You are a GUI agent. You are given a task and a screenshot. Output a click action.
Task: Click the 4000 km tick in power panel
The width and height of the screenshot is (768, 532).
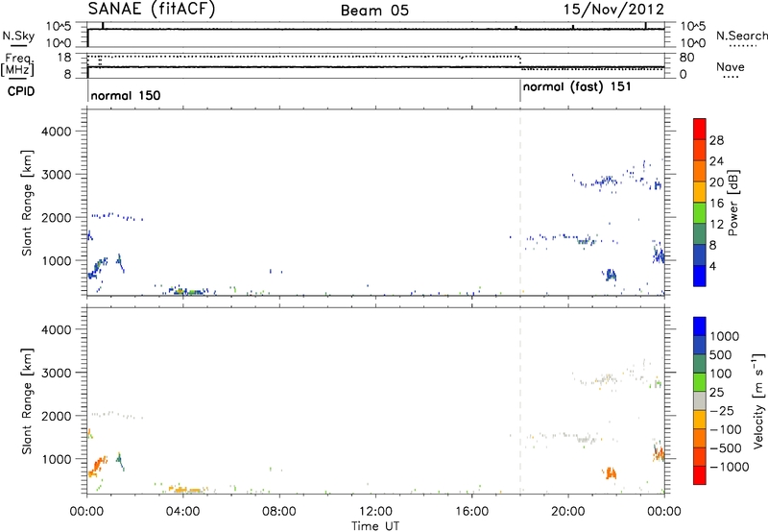(x=57, y=132)
